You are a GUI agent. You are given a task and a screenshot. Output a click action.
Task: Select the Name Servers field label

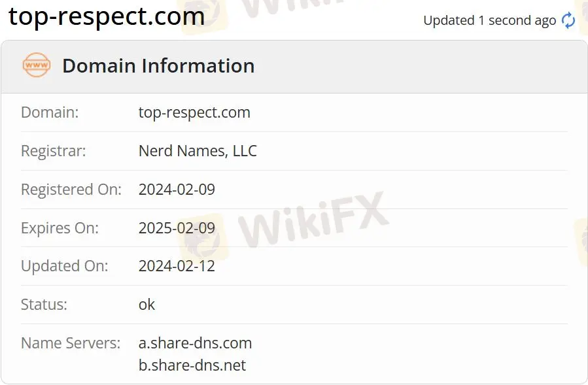[71, 343]
